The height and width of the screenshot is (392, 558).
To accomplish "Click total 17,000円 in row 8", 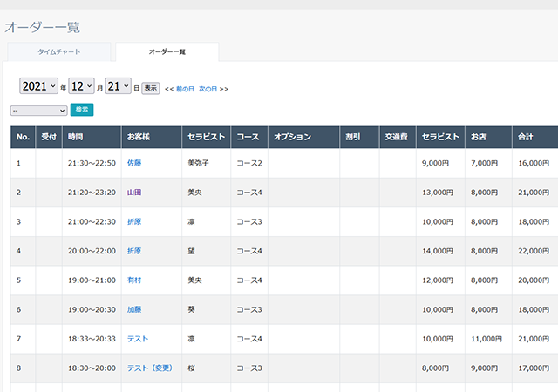I will (x=534, y=368).
